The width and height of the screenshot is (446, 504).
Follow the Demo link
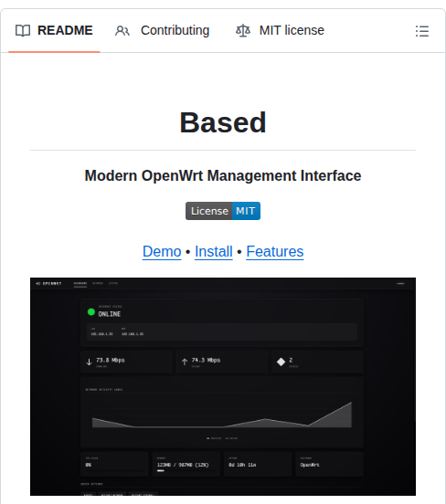tap(162, 251)
